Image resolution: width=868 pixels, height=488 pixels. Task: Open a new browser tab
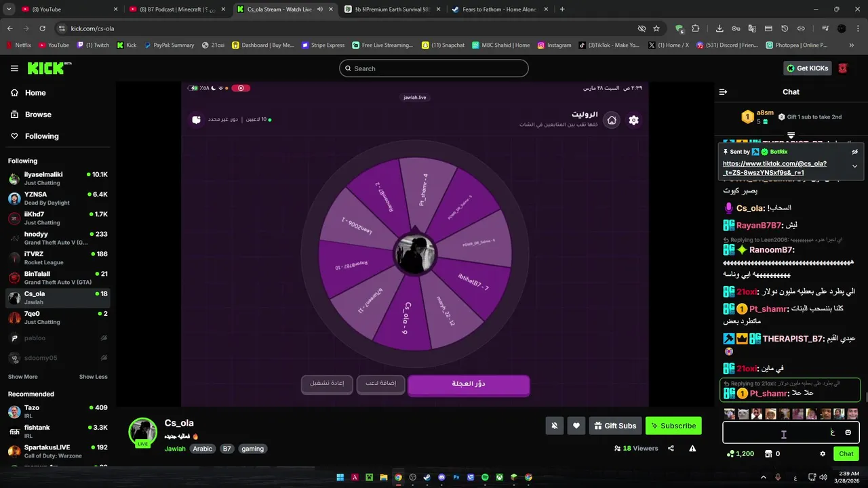[x=562, y=9]
